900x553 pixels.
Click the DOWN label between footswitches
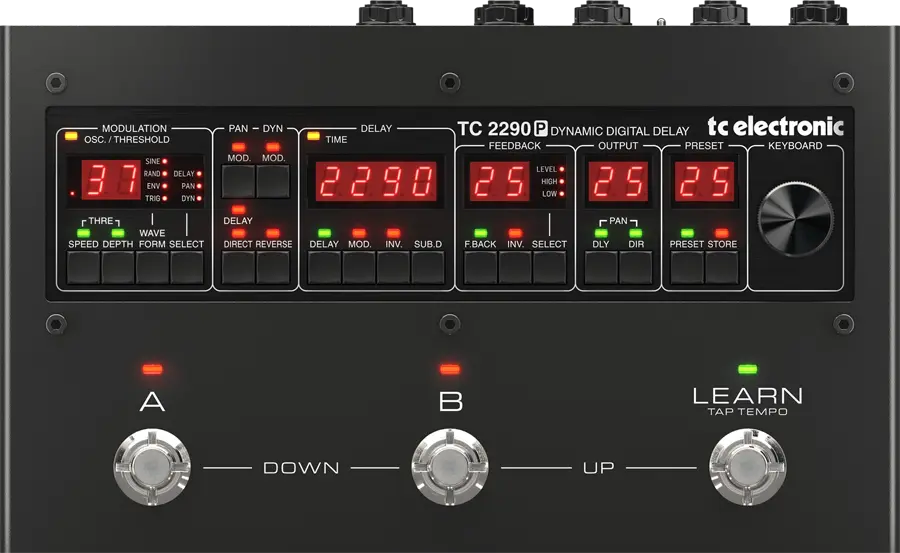coord(301,468)
